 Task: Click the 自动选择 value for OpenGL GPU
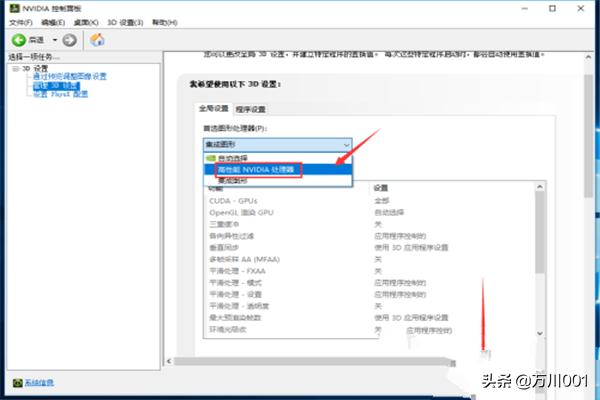389,212
